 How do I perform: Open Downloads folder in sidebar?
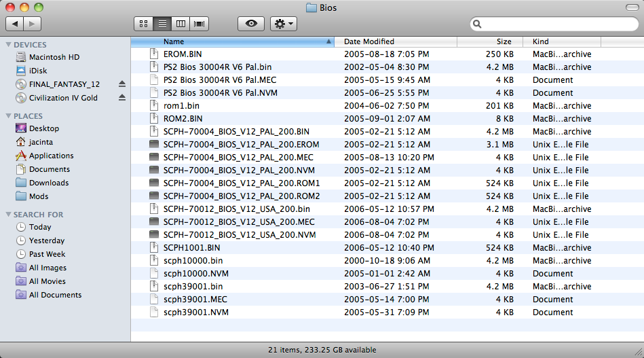[48, 183]
